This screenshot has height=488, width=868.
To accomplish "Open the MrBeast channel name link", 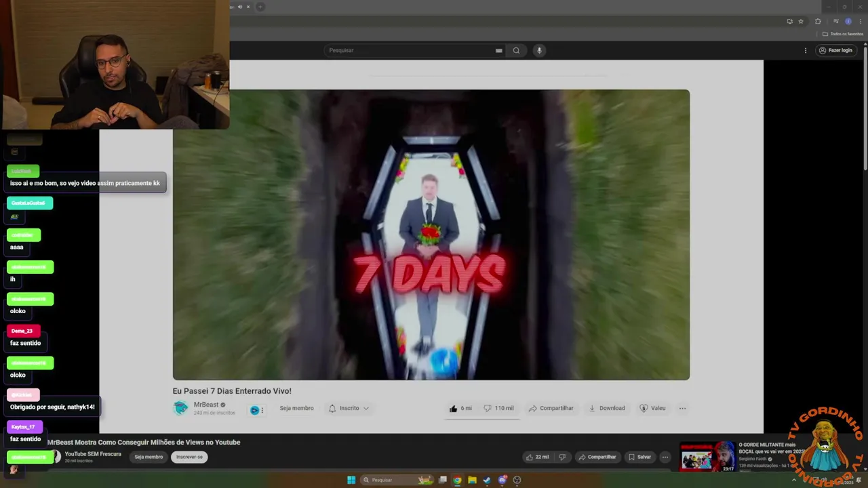I will click(x=206, y=405).
